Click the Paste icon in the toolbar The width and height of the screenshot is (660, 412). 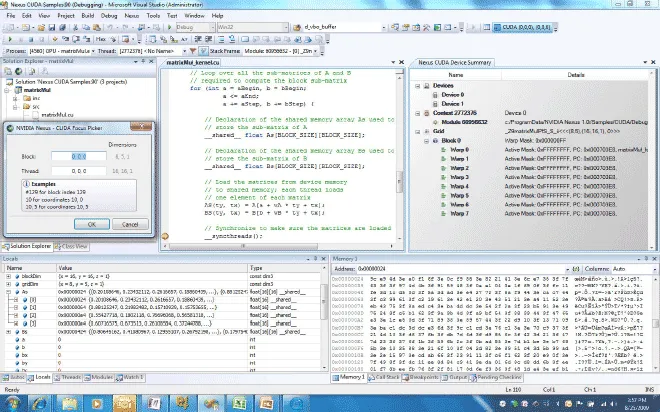tap(96, 27)
